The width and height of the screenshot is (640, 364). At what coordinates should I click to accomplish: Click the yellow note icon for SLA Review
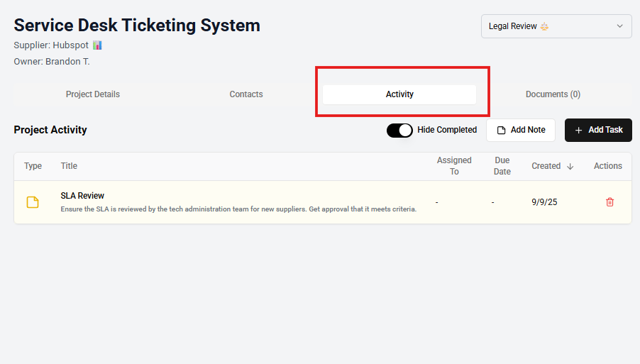coord(33,202)
